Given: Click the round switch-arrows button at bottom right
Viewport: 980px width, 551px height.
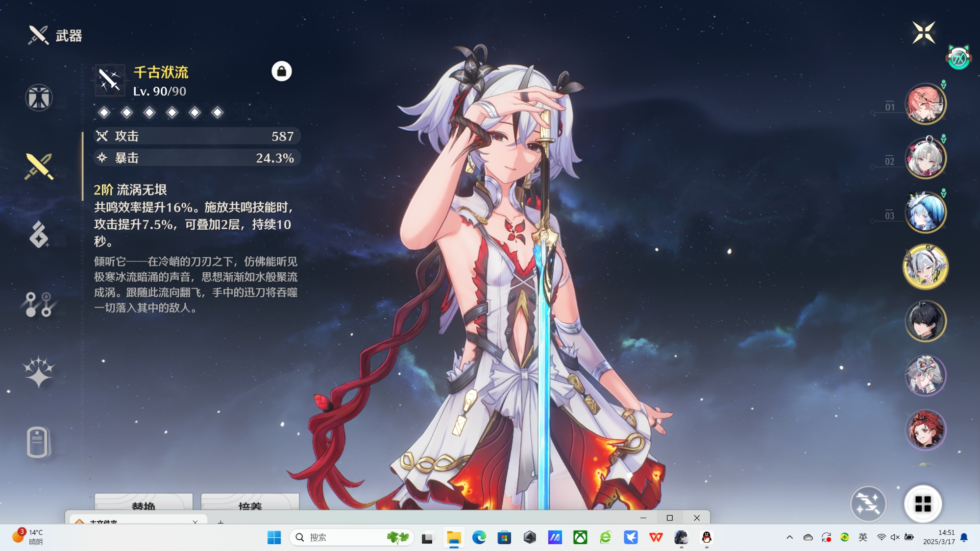Looking at the screenshot, I should 868,503.
